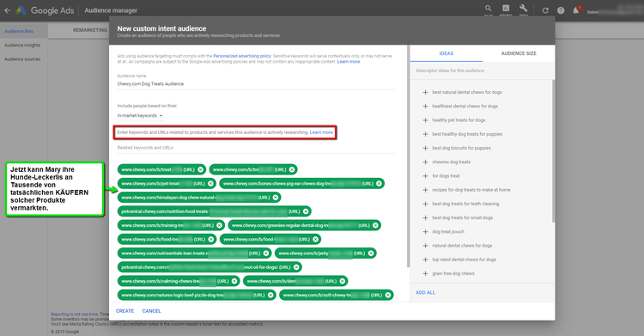Click Add All ideas
Image resolution: width=644 pixels, height=336 pixels.
[426, 292]
